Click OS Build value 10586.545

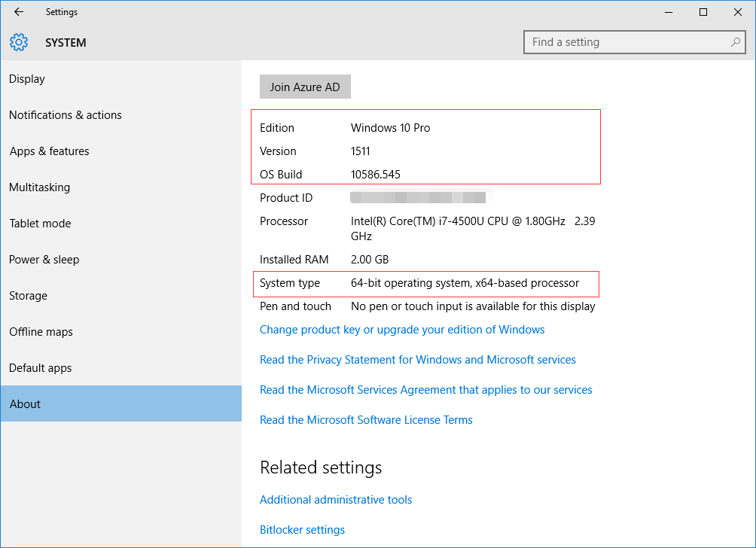pos(376,175)
